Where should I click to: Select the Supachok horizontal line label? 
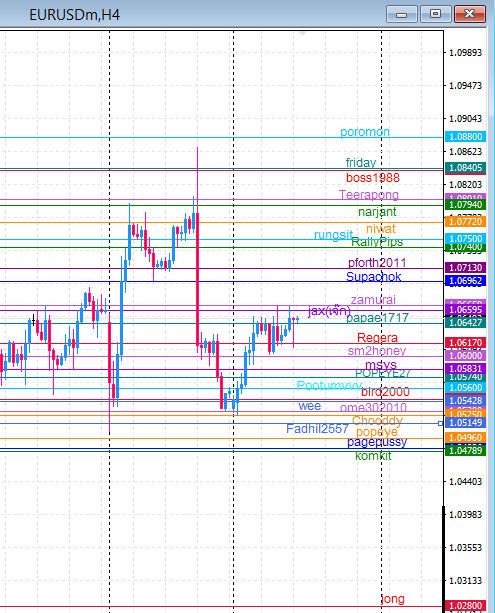[x=373, y=277]
